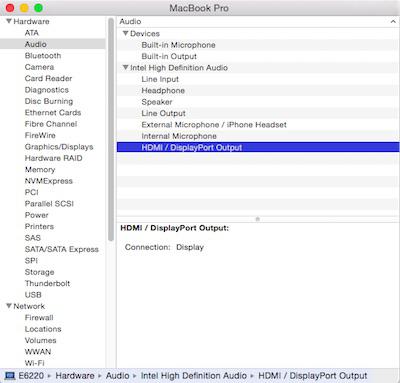Click the sidebar vertical scrollbar
Image resolution: width=400 pixels, height=383 pixels.
(x=111, y=129)
